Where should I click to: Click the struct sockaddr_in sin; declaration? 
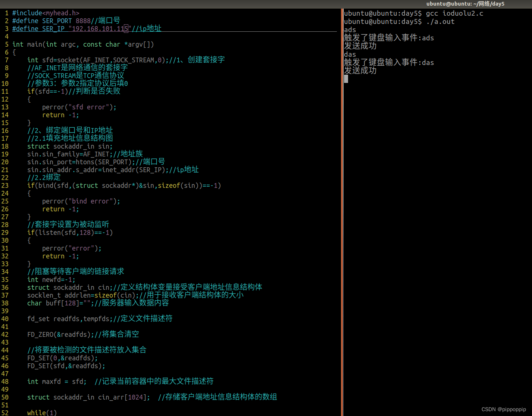70,146
